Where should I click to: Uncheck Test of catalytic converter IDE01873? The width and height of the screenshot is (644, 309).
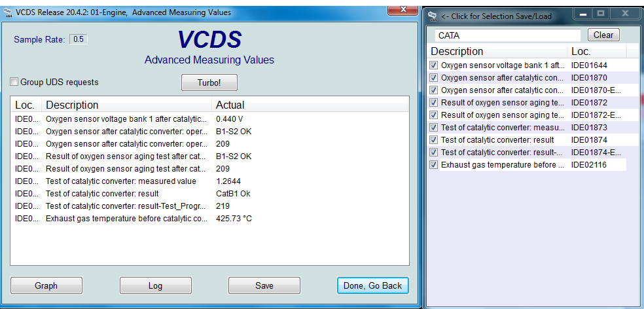[x=434, y=128]
